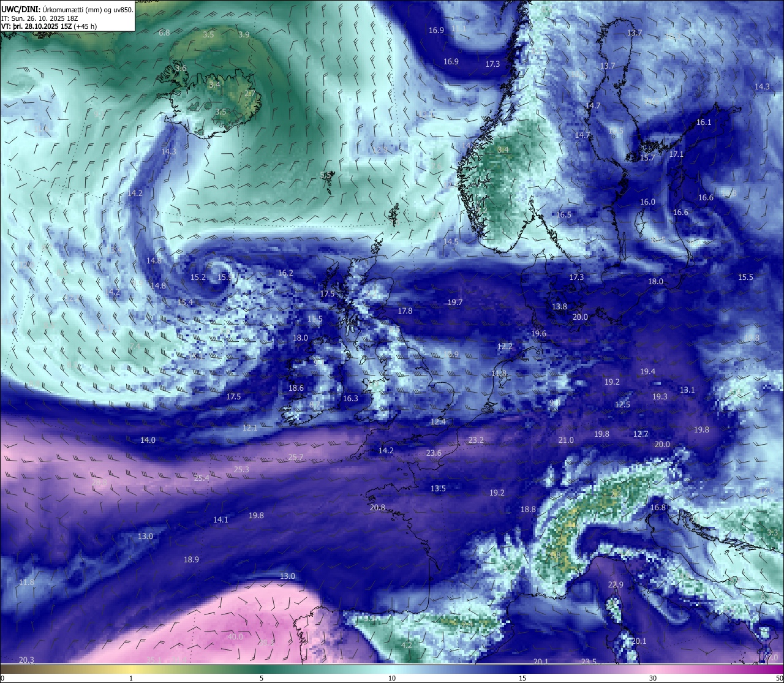The width and height of the screenshot is (784, 683).
Task: Click the 17.8 value in the North Sea
Action: point(405,311)
